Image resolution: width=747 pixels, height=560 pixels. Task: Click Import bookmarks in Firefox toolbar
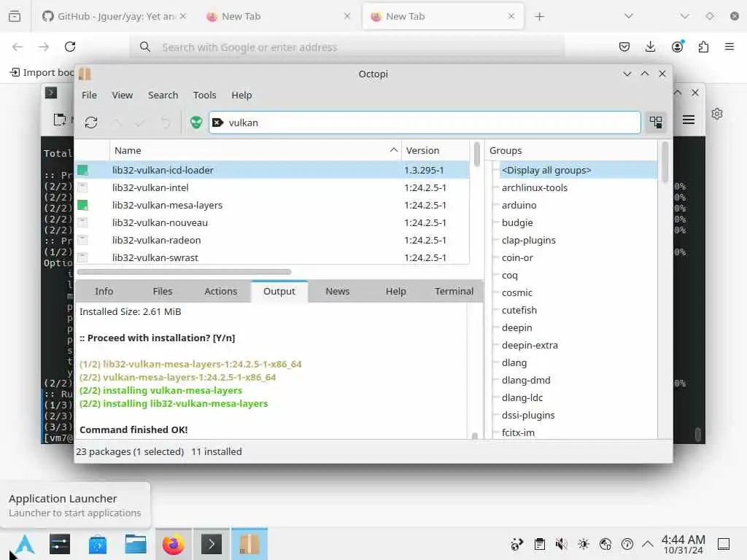coord(42,72)
